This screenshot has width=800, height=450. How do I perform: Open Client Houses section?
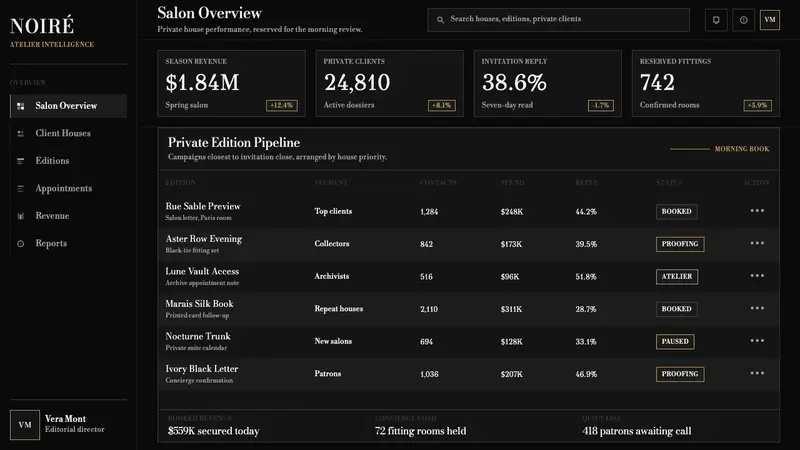point(68,134)
